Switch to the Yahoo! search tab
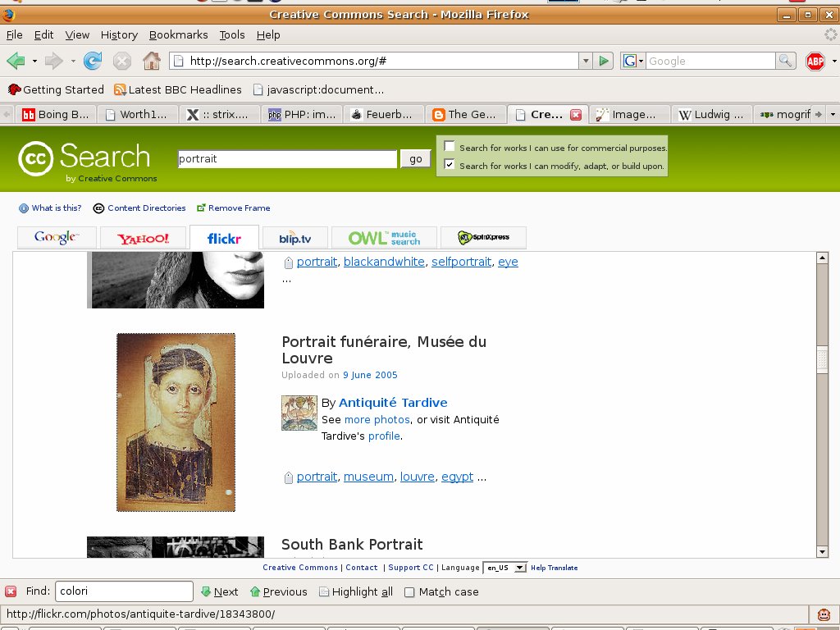Image resolution: width=840 pixels, height=630 pixels. (143, 238)
